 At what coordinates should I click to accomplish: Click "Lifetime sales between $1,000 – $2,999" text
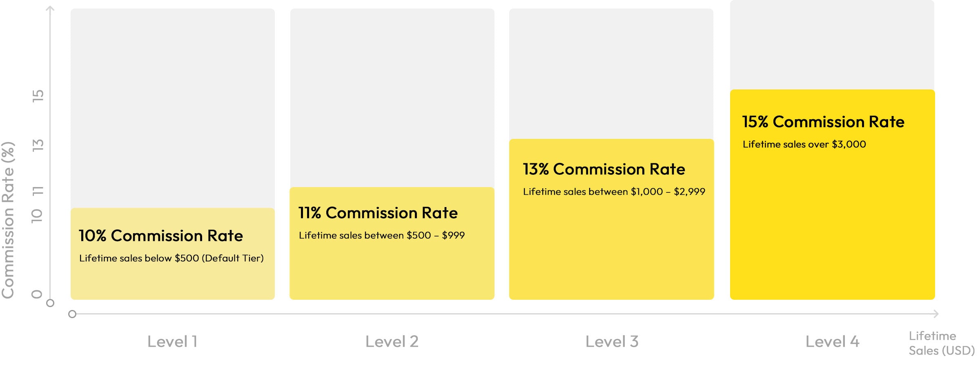pyautogui.click(x=614, y=192)
